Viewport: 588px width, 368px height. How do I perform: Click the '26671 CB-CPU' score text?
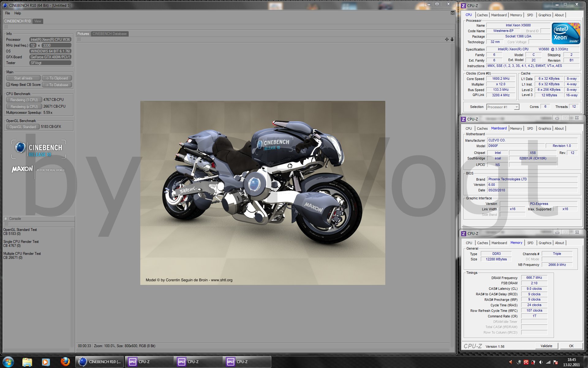55,106
